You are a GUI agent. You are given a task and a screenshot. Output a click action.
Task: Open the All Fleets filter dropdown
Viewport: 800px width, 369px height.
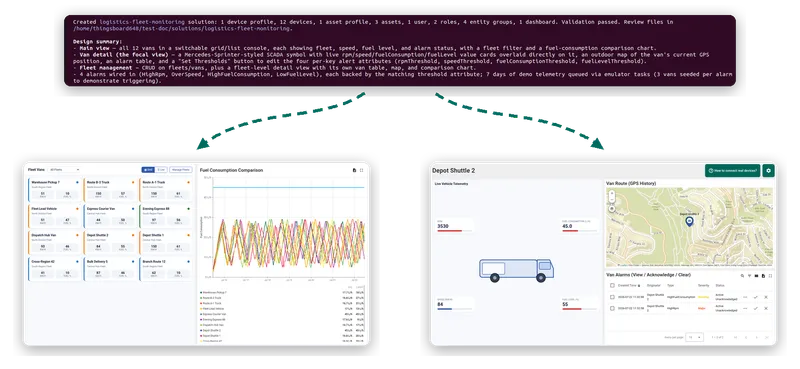(x=64, y=169)
